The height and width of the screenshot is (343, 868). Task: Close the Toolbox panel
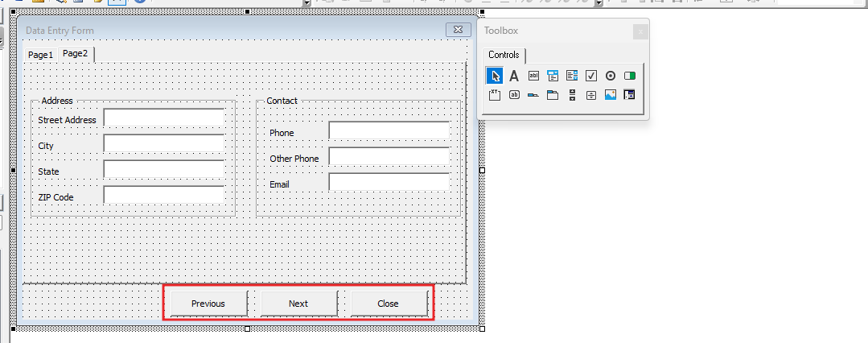pyautogui.click(x=640, y=31)
